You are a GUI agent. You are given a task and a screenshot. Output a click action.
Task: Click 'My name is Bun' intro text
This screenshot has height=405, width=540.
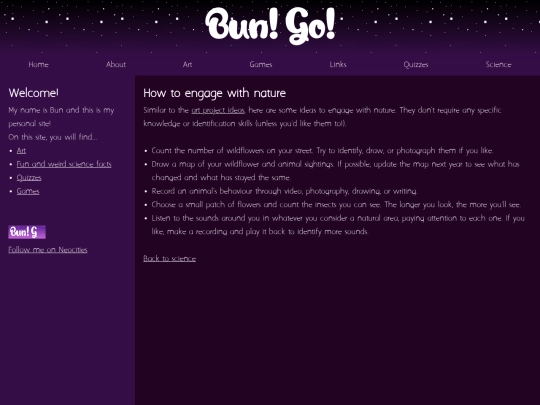click(61, 117)
